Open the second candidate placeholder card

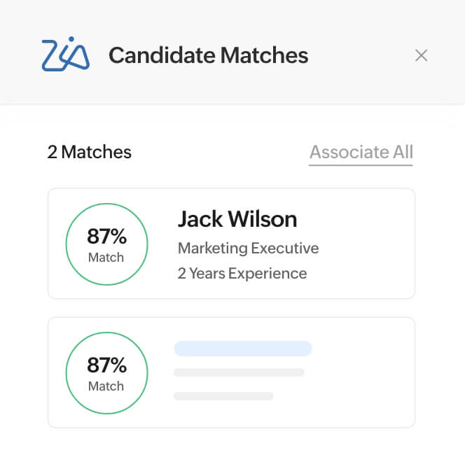[231, 372]
